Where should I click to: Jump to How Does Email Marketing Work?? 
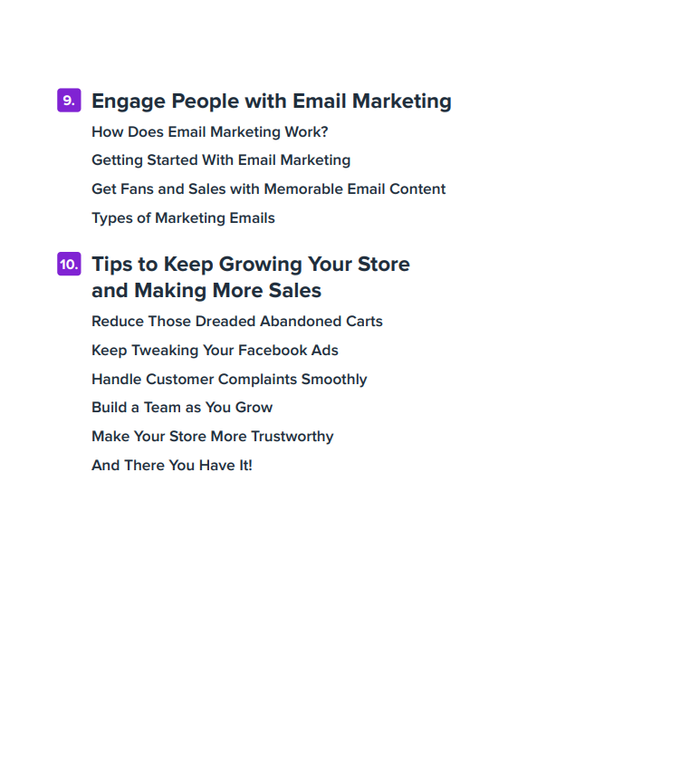[209, 131]
